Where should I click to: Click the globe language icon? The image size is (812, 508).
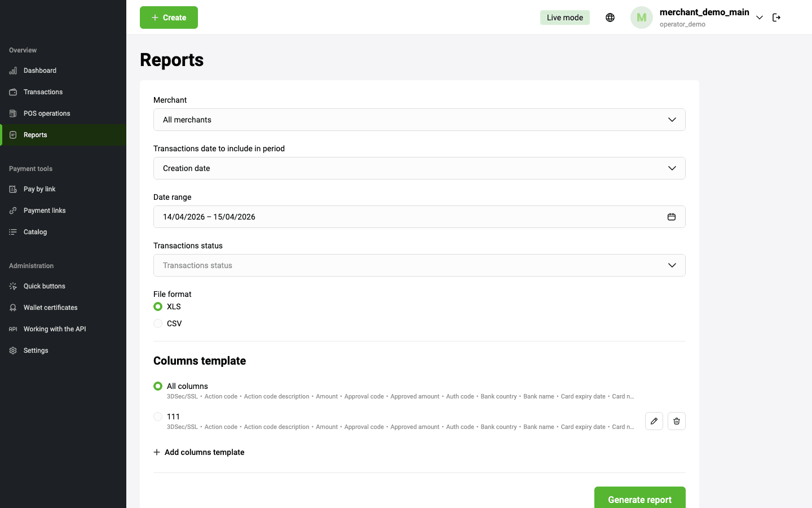[x=610, y=17]
